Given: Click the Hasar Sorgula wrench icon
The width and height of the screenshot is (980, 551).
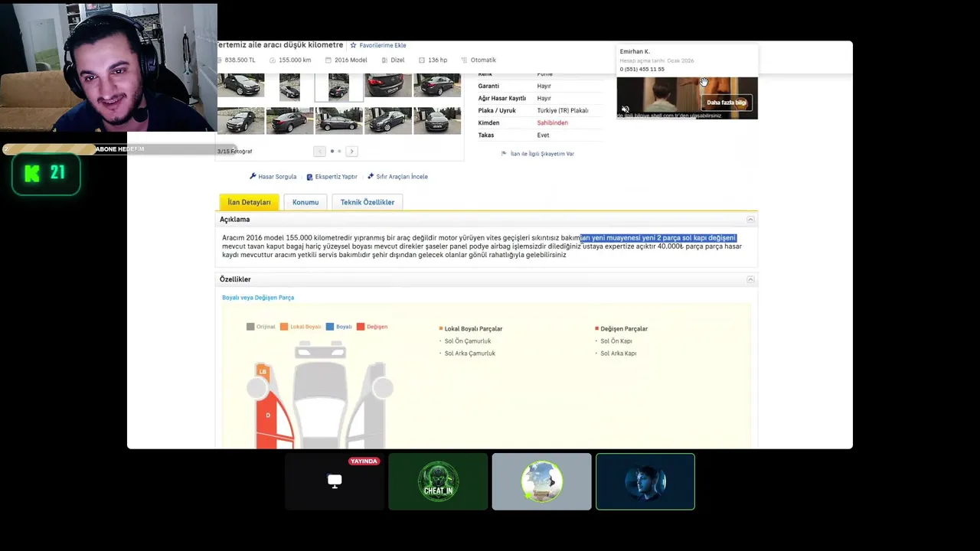Looking at the screenshot, I should tap(253, 176).
